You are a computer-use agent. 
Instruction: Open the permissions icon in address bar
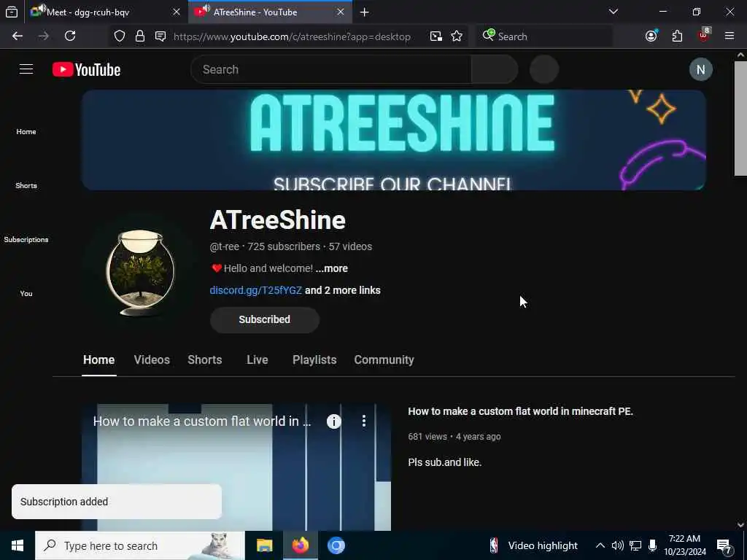point(160,36)
